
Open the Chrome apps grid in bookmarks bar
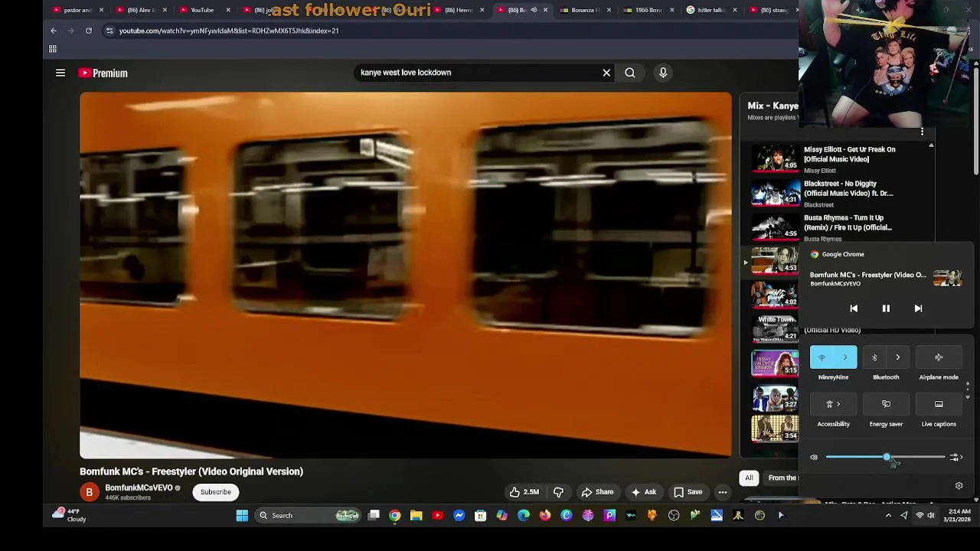53,49
